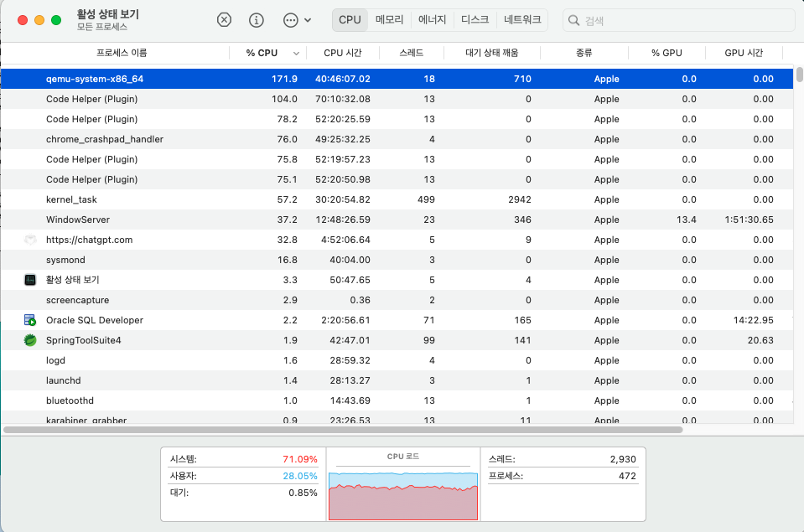Select the Code Helper (Plugin) row at 104.0 CPU
This screenshot has height=532, width=804.
click(397, 99)
